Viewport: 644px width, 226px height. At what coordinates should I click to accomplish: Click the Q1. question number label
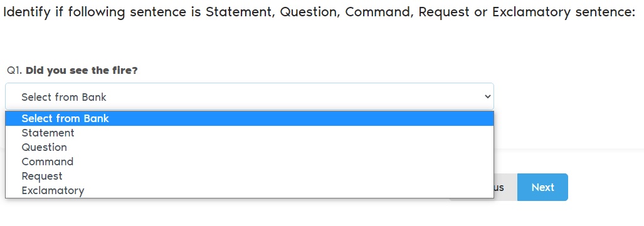point(14,71)
